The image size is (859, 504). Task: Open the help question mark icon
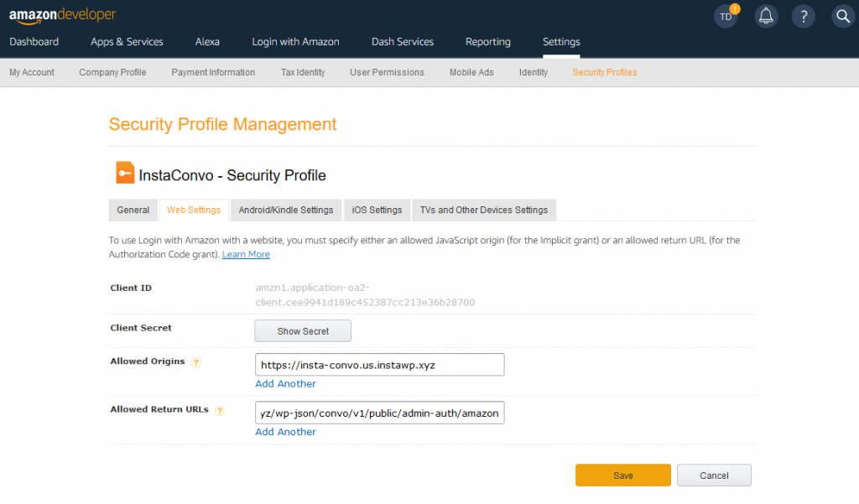804,17
